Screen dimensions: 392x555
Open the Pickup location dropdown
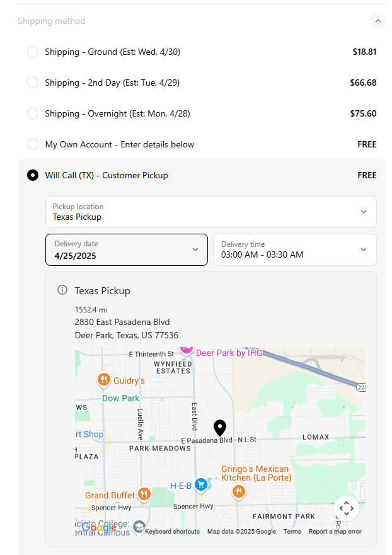pos(210,212)
